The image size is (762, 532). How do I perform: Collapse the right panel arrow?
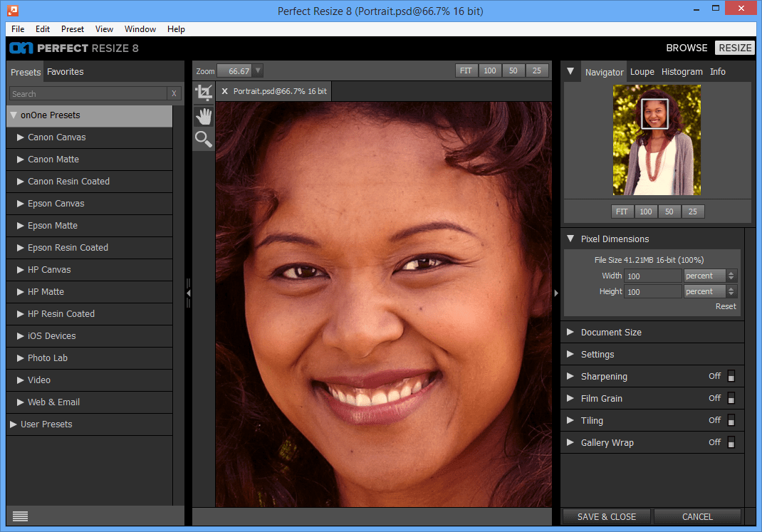[x=556, y=293]
